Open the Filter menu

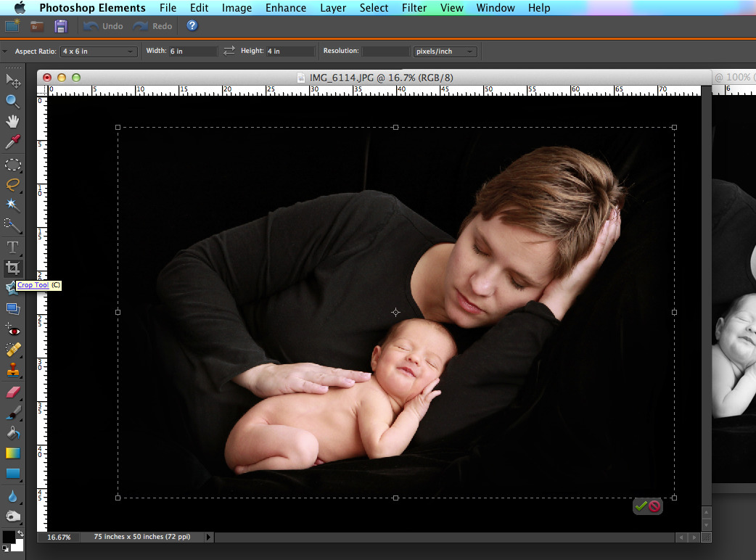414,8
